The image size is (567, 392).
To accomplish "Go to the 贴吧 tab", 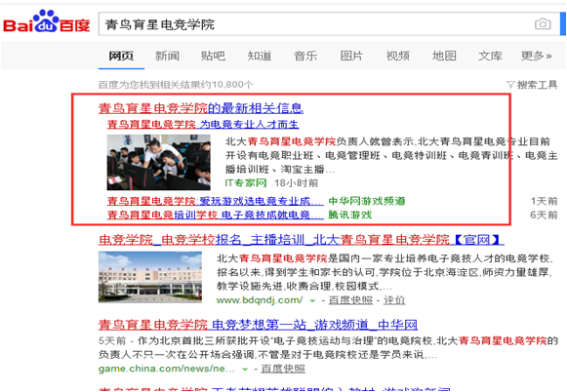I will [213, 56].
